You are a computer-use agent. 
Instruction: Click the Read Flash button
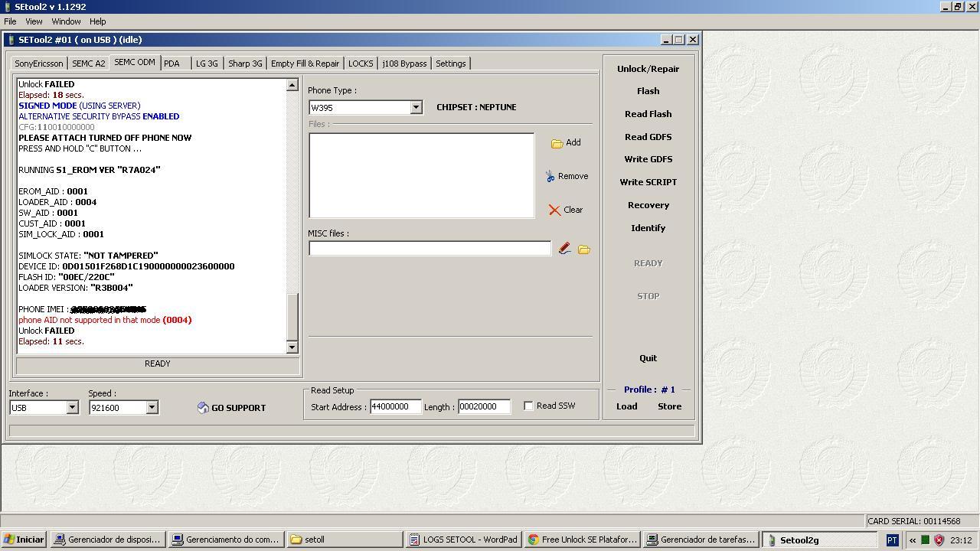pos(648,114)
